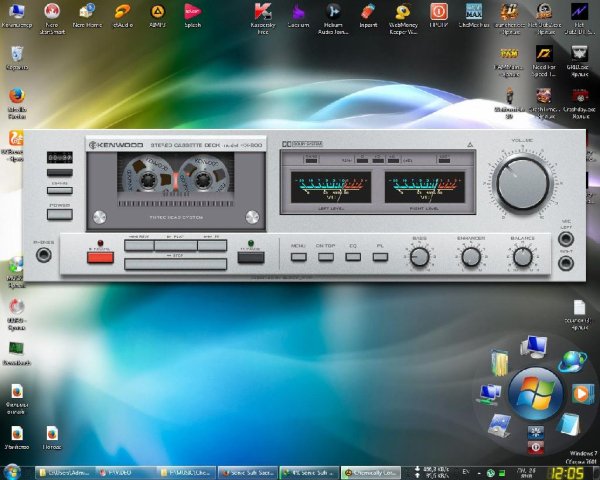600x480 pixels.
Task: Open the Kaspersky Free desktop icon
Action: click(x=263, y=19)
